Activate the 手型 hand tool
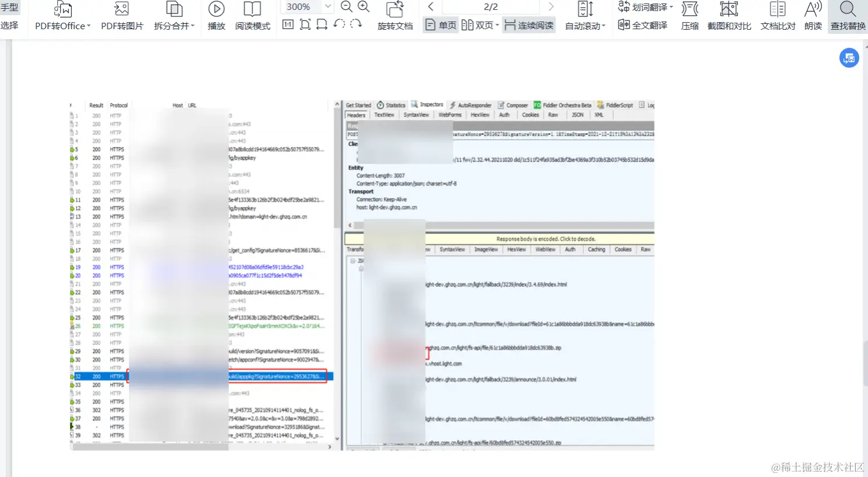Image resolution: width=868 pixels, height=477 pixels. tap(9, 7)
